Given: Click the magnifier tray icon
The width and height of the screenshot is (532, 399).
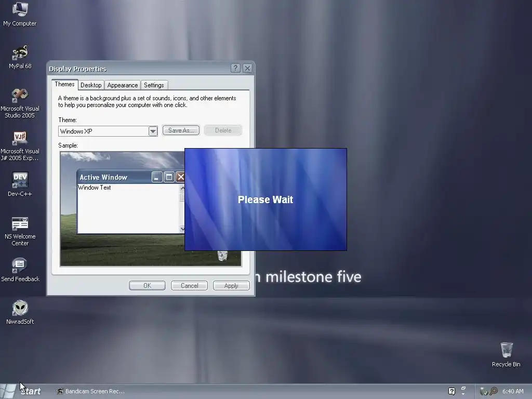Looking at the screenshot, I should (494, 391).
